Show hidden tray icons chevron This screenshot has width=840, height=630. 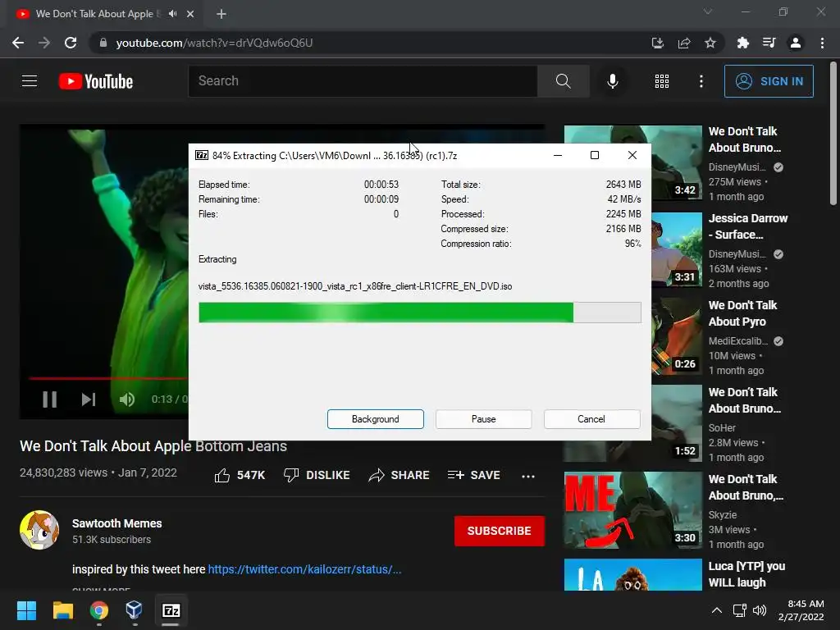pyautogui.click(x=716, y=610)
